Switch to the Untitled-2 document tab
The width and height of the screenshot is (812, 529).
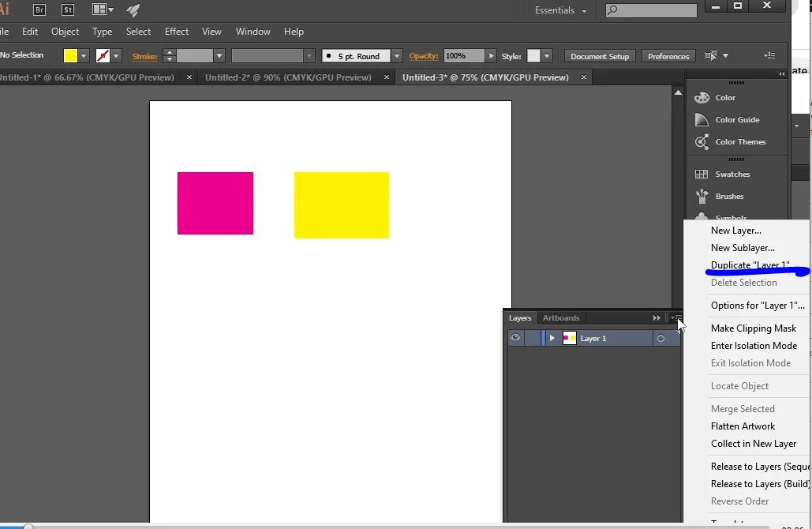[288, 77]
